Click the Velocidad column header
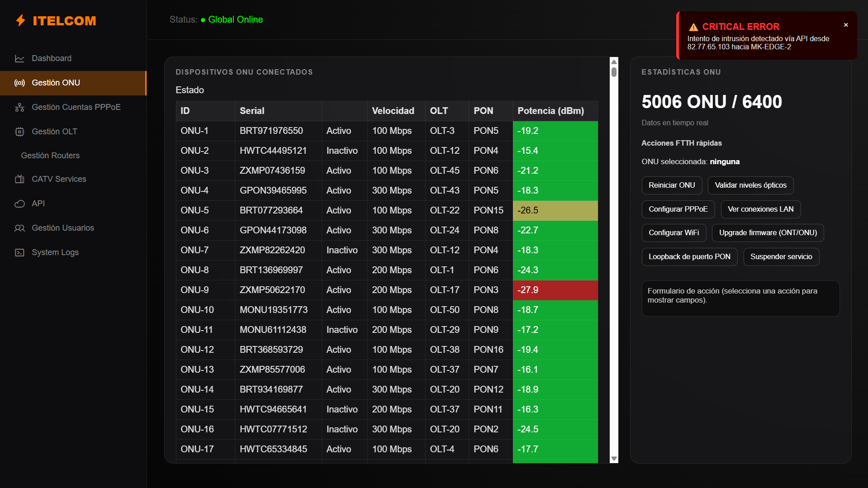The width and height of the screenshot is (868, 488). pos(396,111)
